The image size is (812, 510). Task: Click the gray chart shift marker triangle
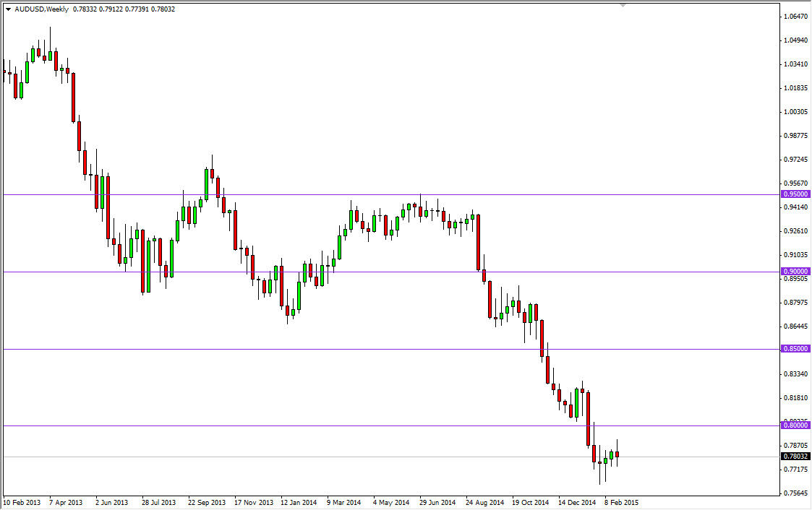[621, 4]
